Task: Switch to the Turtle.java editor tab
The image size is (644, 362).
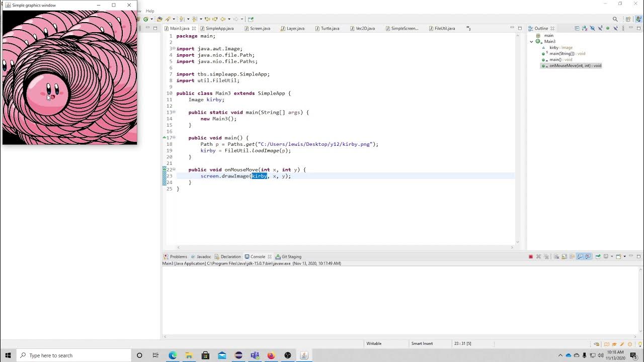Action: pos(327,29)
